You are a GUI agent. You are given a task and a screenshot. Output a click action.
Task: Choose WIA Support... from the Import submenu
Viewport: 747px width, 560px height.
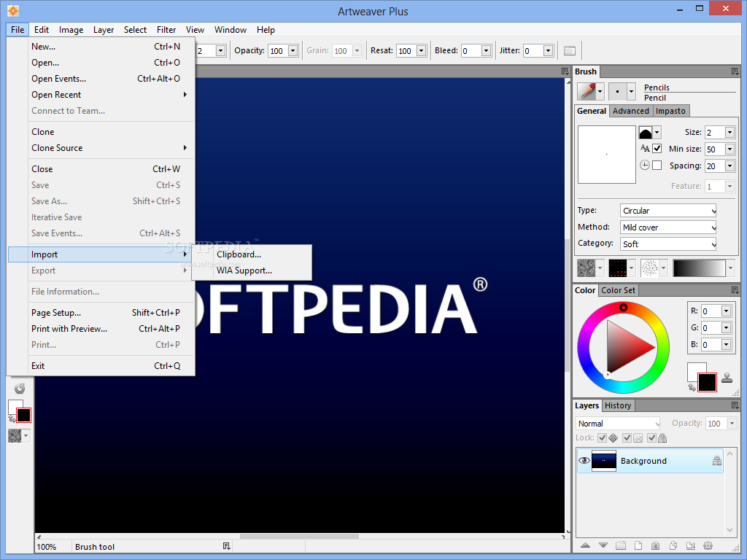[252, 271]
